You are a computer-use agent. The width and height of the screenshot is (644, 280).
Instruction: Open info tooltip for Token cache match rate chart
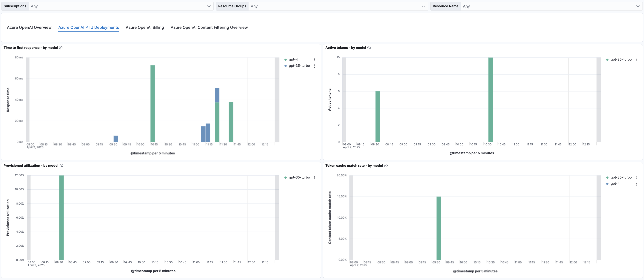386,165
